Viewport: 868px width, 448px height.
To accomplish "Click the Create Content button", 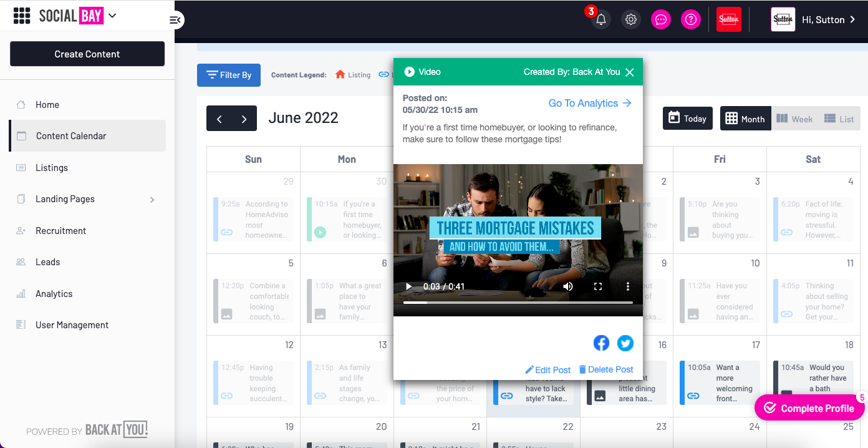I will click(87, 54).
